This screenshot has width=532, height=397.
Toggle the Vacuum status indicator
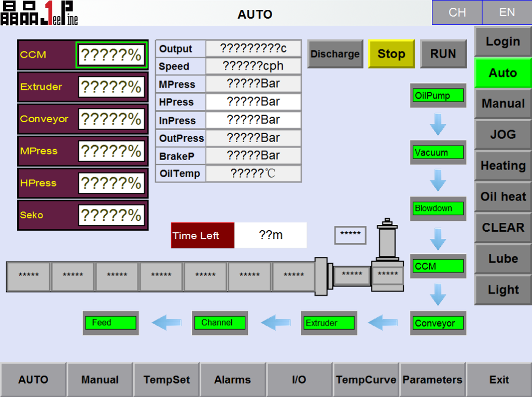coord(438,152)
